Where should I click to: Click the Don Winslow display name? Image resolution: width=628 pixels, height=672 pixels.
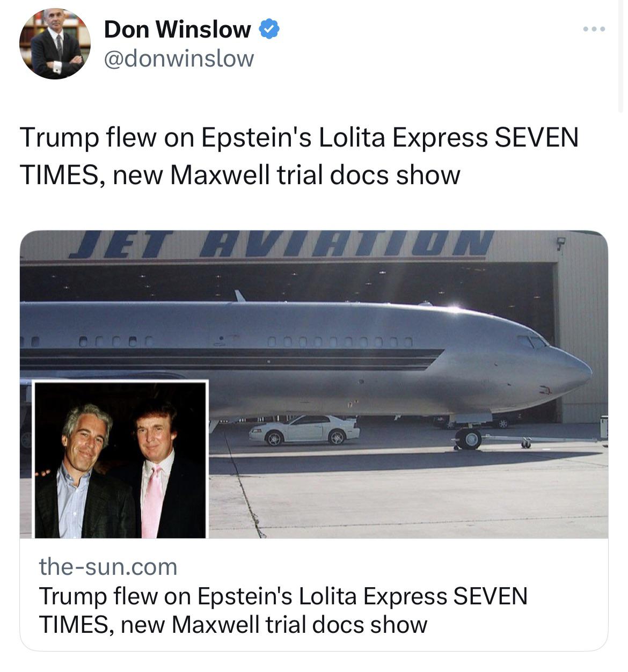click(x=177, y=30)
